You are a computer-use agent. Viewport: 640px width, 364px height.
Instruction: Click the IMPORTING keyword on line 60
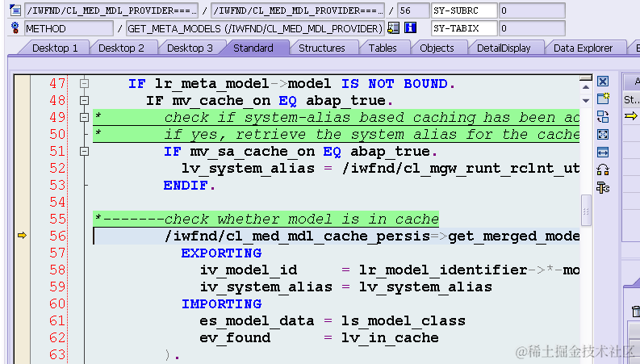point(222,304)
